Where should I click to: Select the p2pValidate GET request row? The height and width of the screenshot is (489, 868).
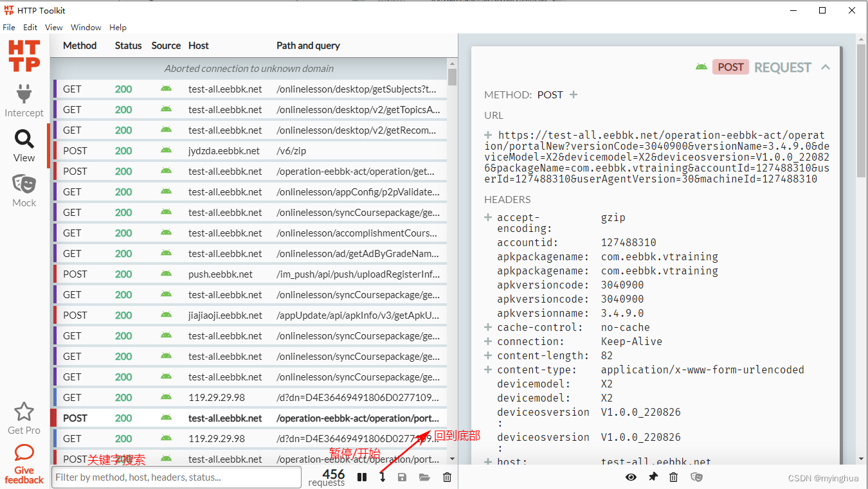point(250,191)
